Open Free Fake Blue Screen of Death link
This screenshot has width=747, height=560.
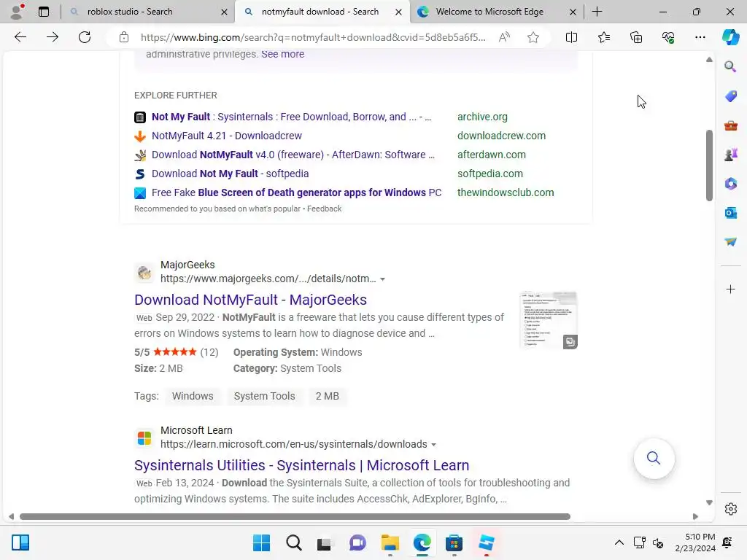point(296,192)
